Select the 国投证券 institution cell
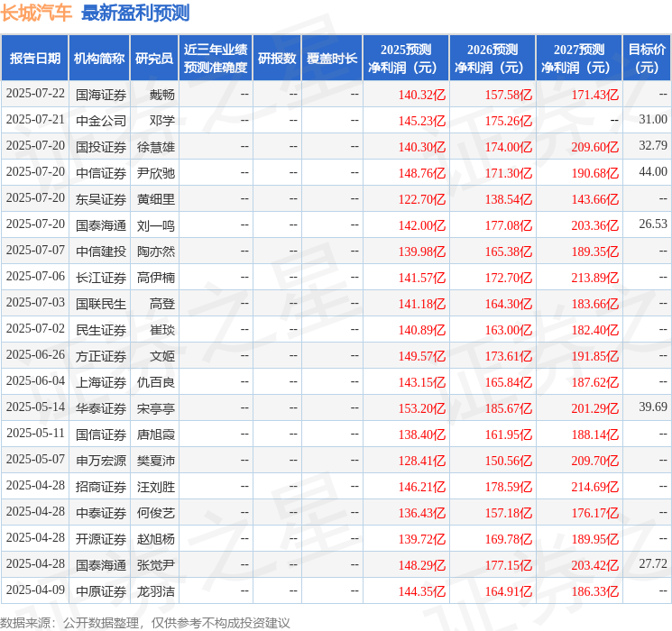Viewport: 672px width, 631px height. coord(101,147)
